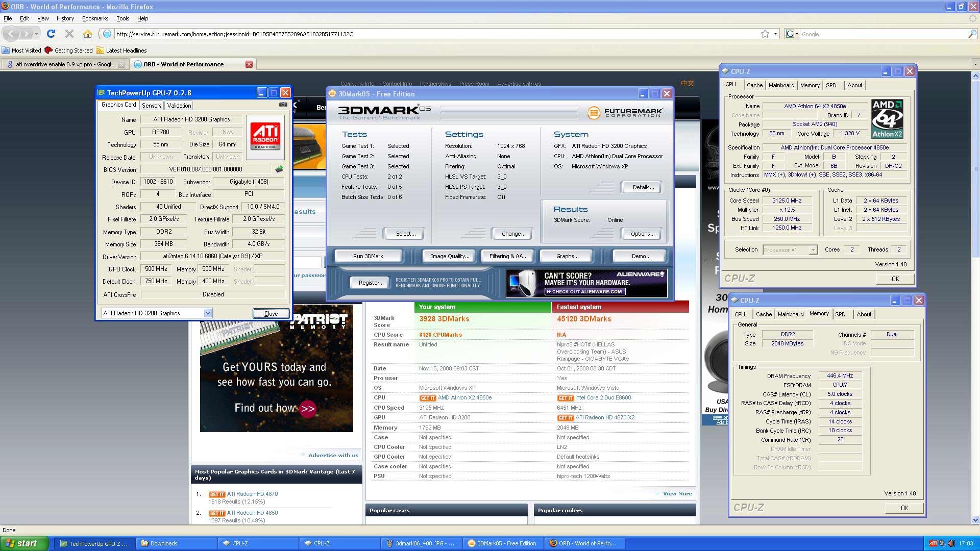Click Filtering & AA... button

point(508,256)
